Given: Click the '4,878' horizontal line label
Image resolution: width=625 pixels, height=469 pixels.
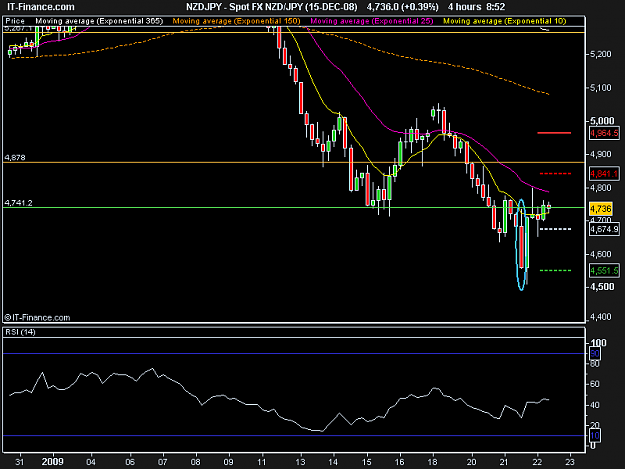Looking at the screenshot, I should [15, 157].
